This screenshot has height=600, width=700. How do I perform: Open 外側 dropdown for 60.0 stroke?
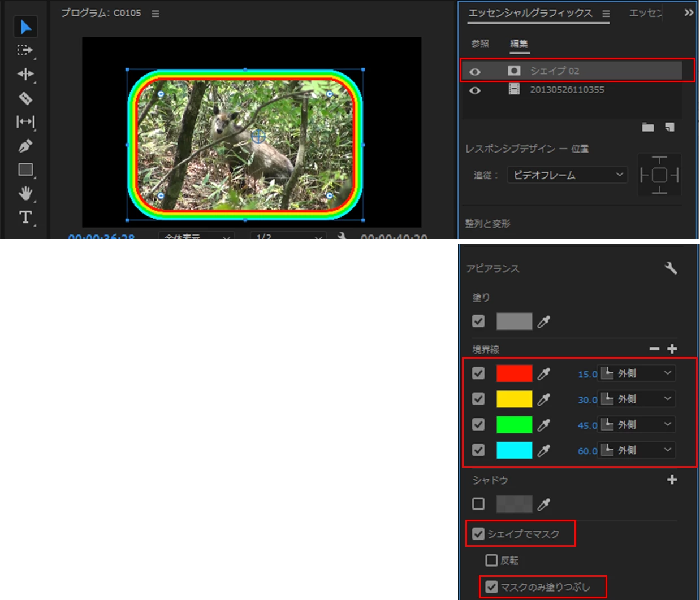click(637, 450)
